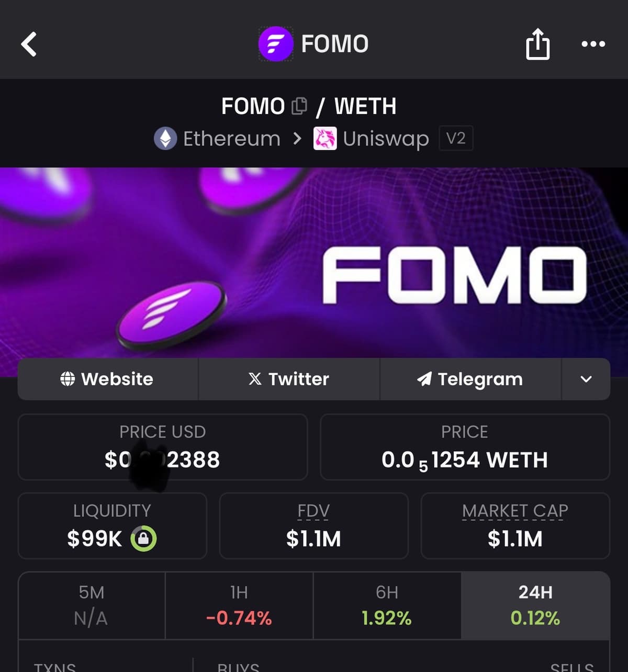Tap the FDV info label
This screenshot has height=672, width=628.
(x=313, y=511)
